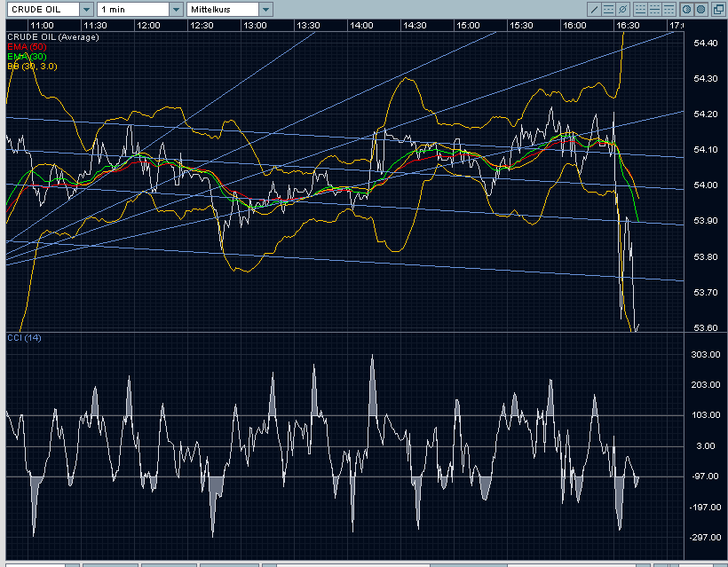The image size is (728, 567).
Task: Click the 12:30 time axis label
Action: click(x=202, y=26)
